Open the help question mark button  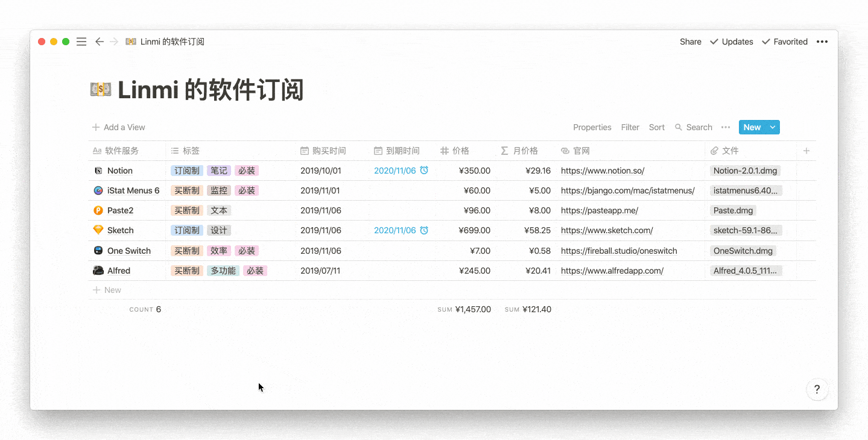coord(817,389)
